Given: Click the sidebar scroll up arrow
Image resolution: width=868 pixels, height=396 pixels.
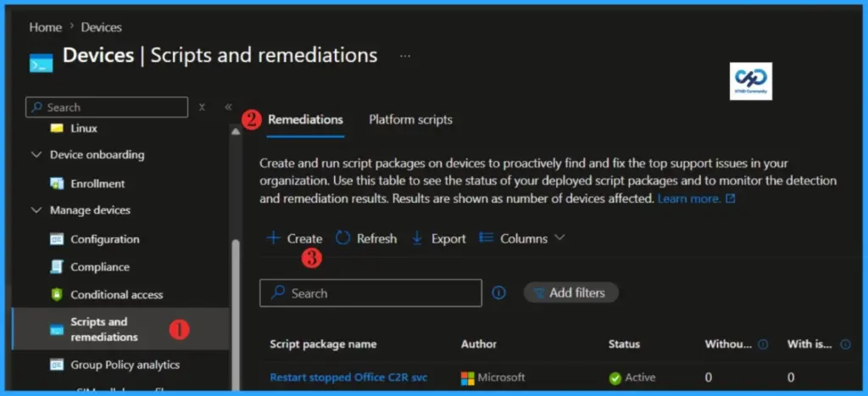Looking at the screenshot, I should click(x=236, y=131).
